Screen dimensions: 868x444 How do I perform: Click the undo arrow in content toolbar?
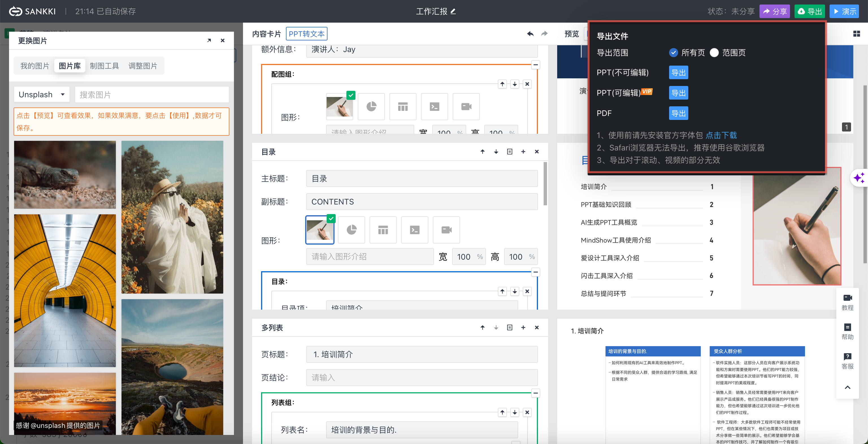coord(530,33)
